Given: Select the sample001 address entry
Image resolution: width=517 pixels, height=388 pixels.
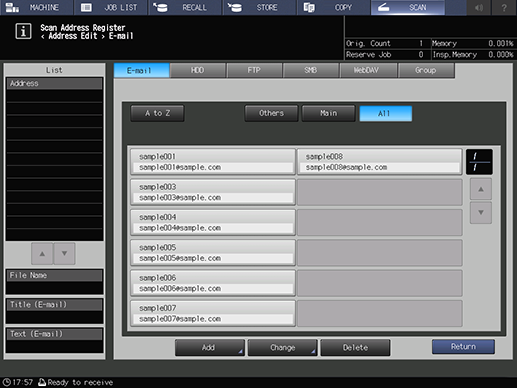Looking at the screenshot, I should pyautogui.click(x=213, y=162).
